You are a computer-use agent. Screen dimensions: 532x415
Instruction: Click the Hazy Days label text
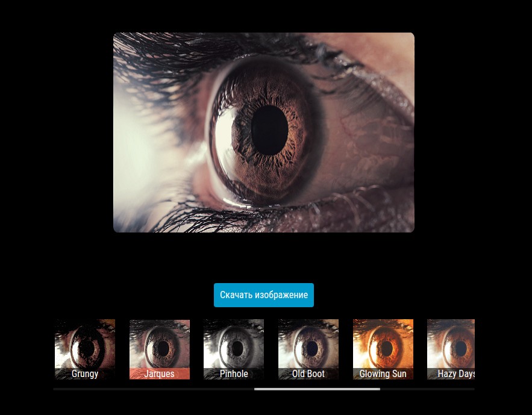click(457, 373)
